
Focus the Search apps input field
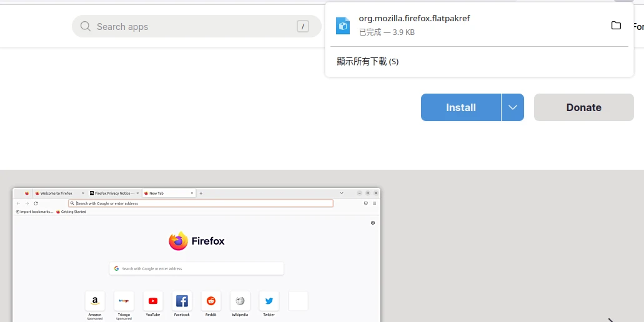[196, 27]
